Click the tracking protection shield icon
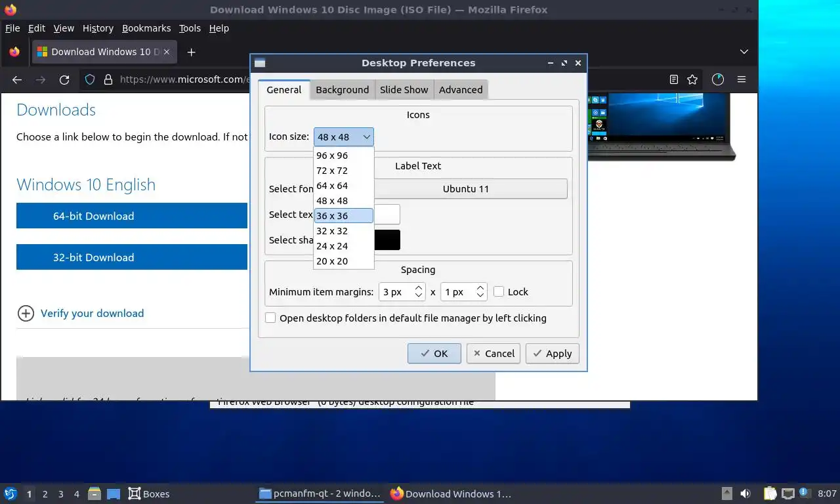The height and width of the screenshot is (504, 840). tap(91, 79)
